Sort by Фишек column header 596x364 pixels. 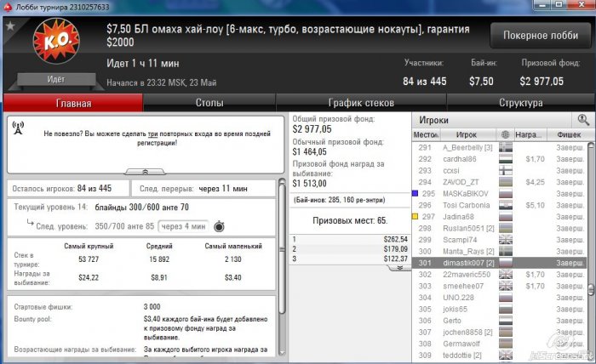[568, 134]
